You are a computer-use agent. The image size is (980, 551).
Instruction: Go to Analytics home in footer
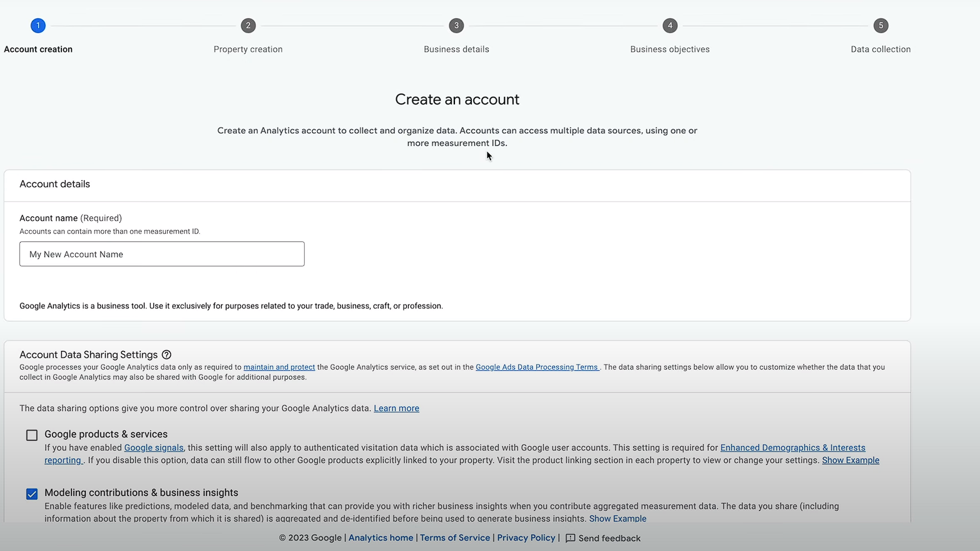click(380, 538)
